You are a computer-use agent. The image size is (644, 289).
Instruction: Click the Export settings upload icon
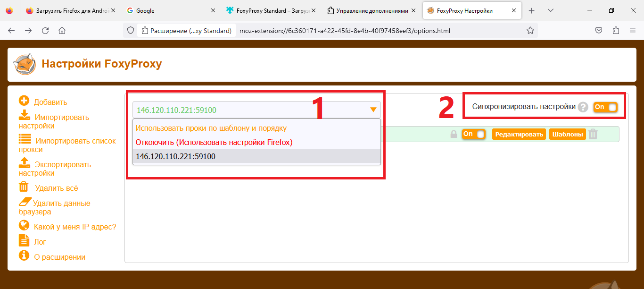coord(24,162)
